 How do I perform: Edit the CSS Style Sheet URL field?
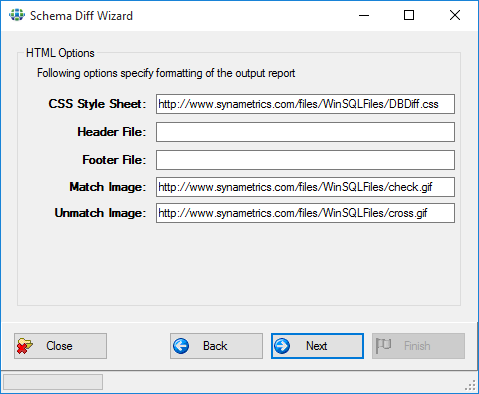coord(305,104)
